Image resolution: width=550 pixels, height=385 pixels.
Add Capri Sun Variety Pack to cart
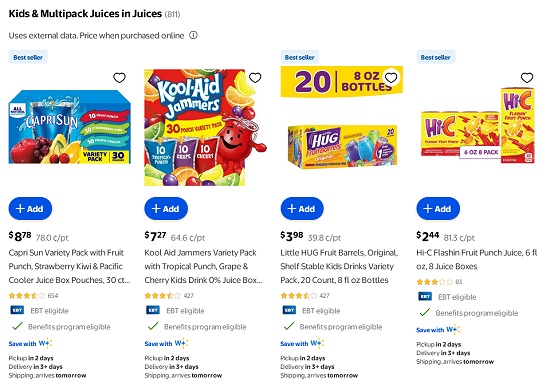[x=30, y=209]
